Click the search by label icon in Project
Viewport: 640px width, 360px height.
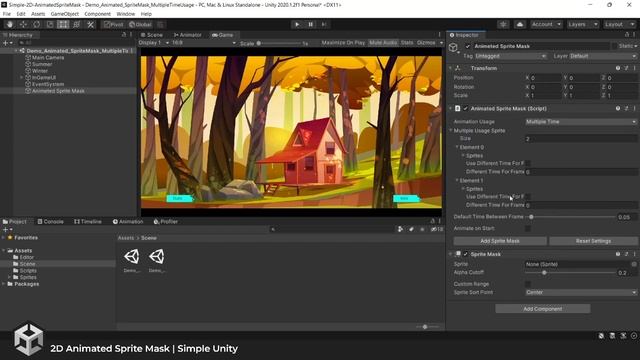click(x=411, y=229)
